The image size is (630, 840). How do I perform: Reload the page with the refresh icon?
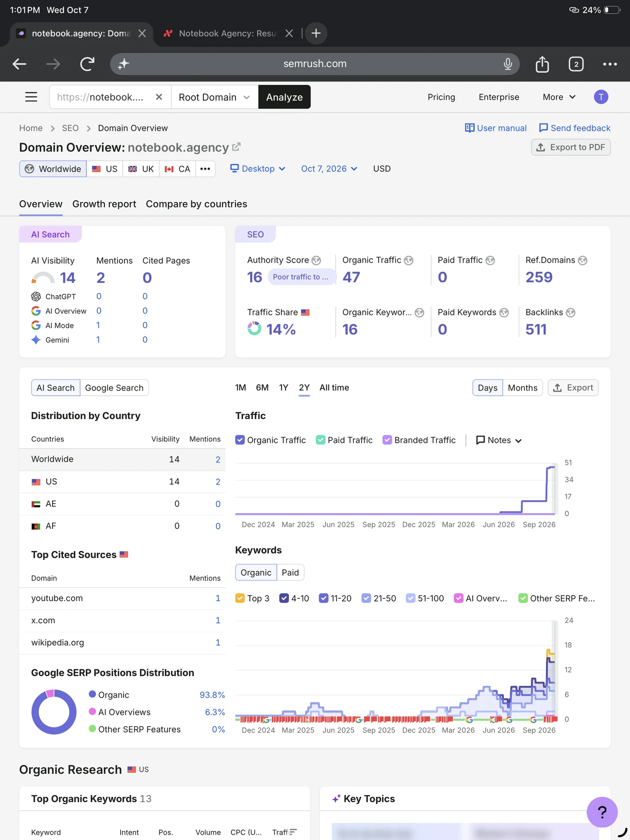[87, 64]
